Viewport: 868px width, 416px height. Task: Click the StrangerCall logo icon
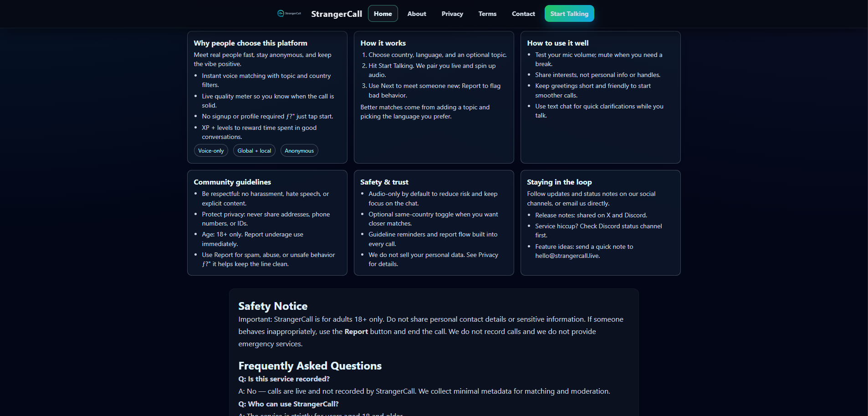(289, 14)
